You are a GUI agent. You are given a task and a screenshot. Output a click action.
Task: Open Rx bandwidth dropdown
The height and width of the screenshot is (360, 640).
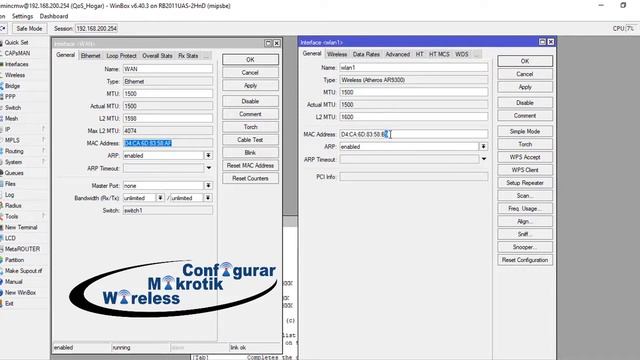click(160, 198)
